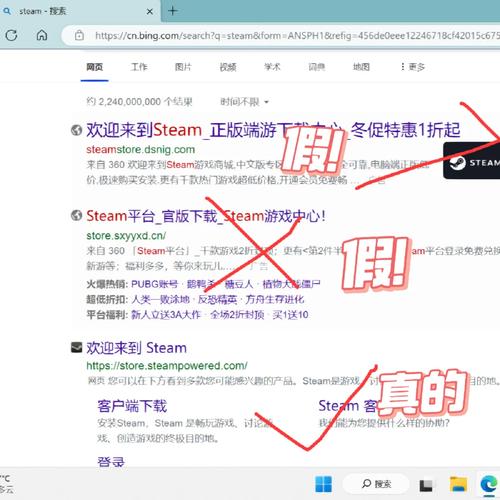The image size is (500, 500).
Task: Switch to the 地图 search tab
Action: 361,67
